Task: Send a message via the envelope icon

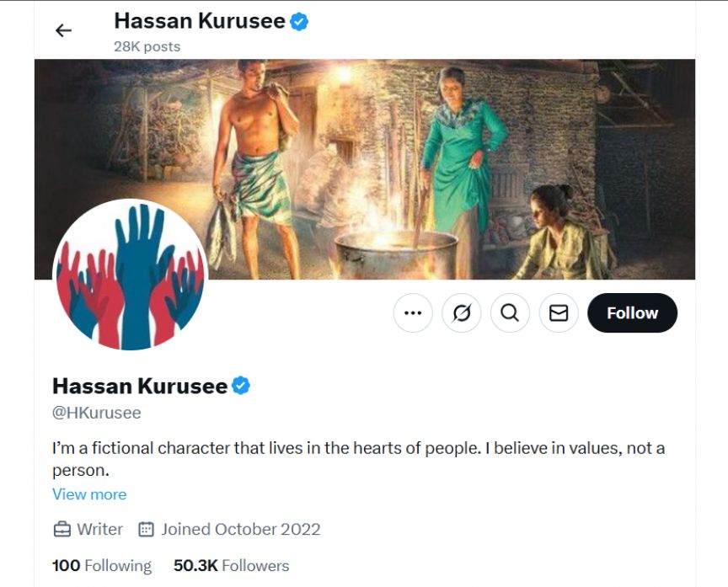Action: (x=559, y=312)
